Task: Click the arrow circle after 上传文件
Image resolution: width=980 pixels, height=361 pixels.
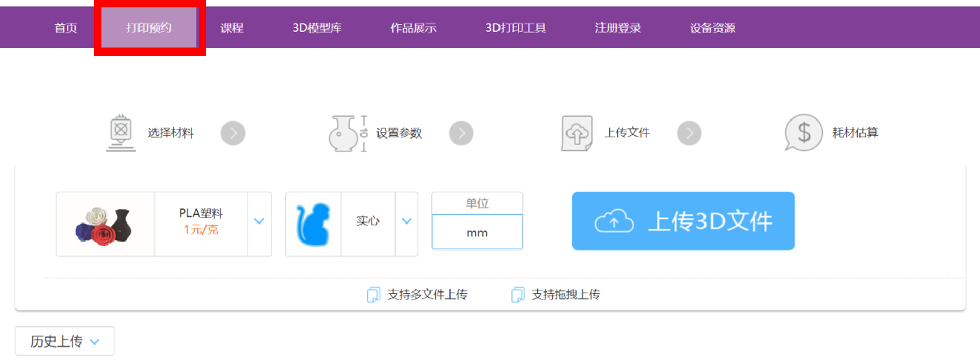Action: point(689,133)
